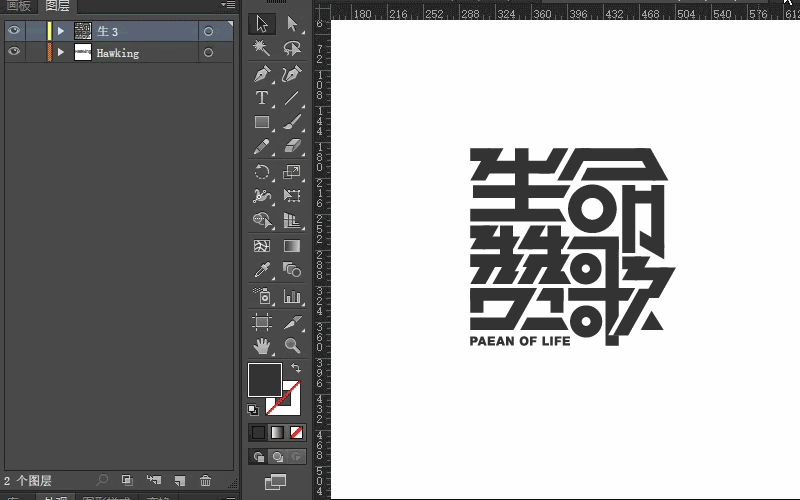Click Locate Object magnifier in layers panel
This screenshot has width=800, height=500.
102,480
